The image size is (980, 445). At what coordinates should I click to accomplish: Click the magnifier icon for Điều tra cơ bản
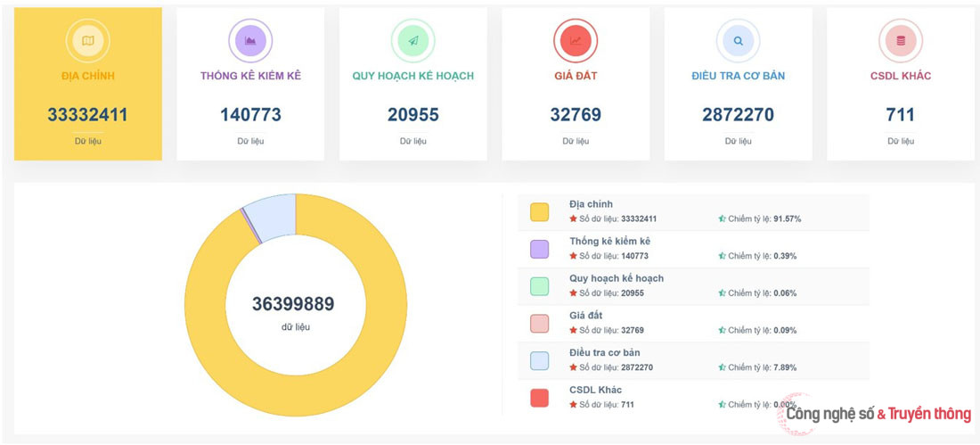click(x=738, y=40)
